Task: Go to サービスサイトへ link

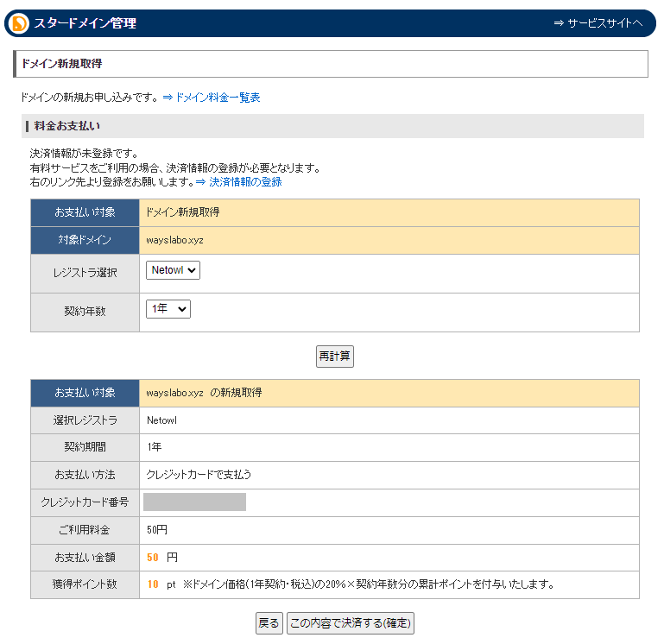Action: pos(598,23)
